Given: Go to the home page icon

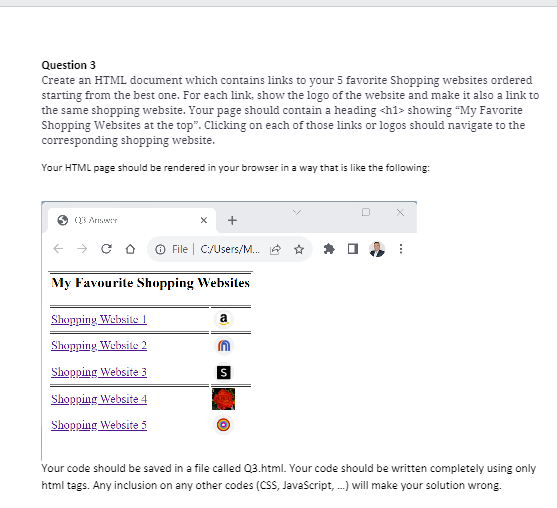Looking at the screenshot, I should tap(130, 249).
